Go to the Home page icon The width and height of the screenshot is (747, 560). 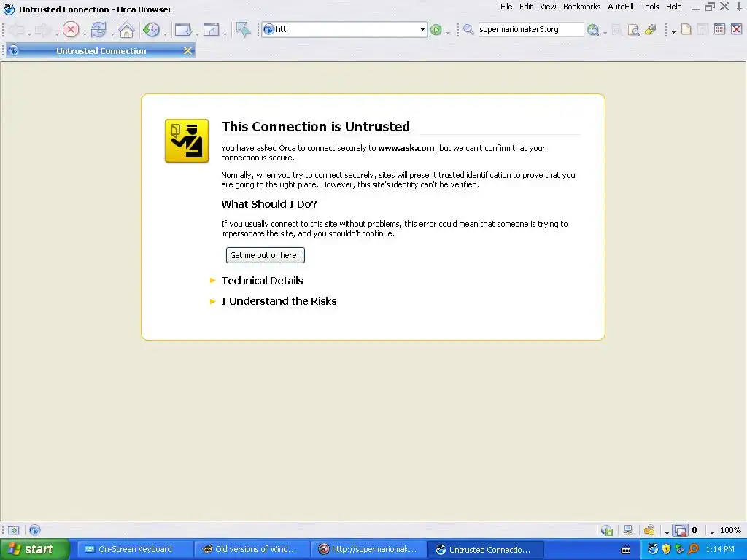point(126,29)
